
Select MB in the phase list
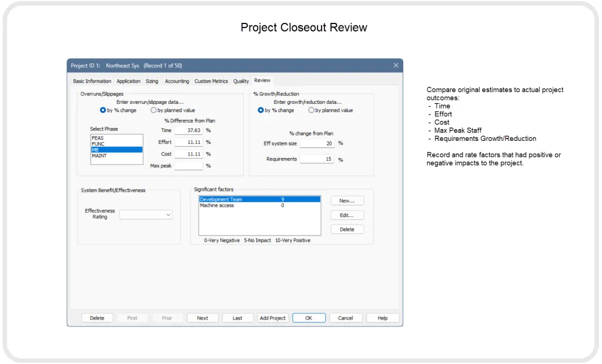[117, 150]
